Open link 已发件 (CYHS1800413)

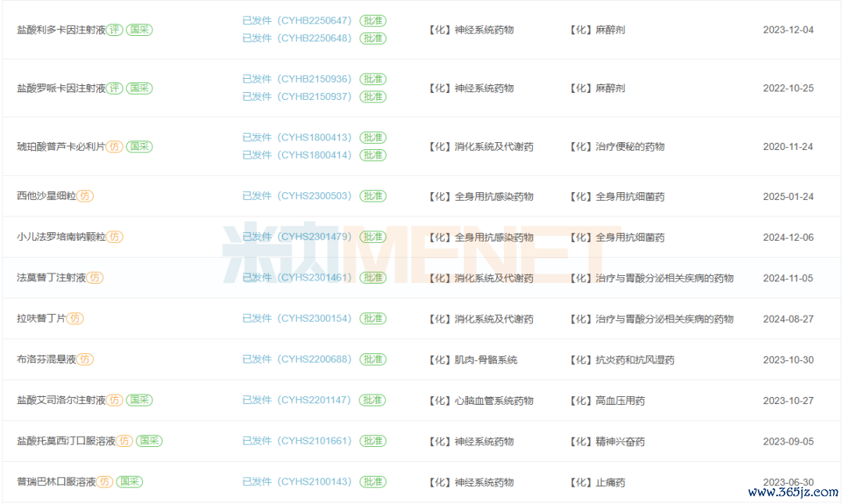(x=297, y=138)
